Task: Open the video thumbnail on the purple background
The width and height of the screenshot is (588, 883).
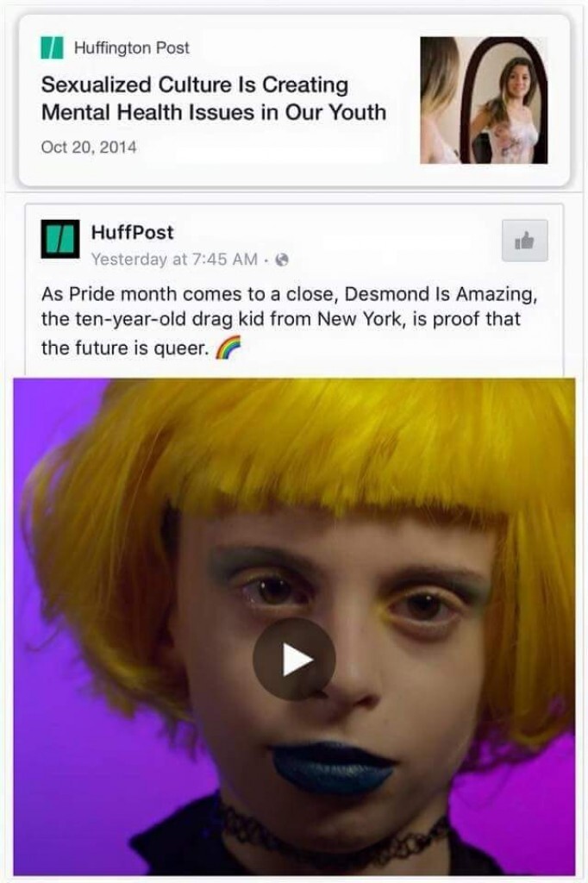Action: click(x=294, y=626)
